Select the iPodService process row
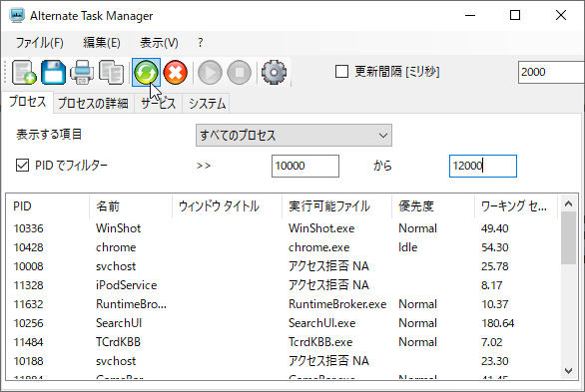This screenshot has width=585, height=392. click(x=283, y=285)
